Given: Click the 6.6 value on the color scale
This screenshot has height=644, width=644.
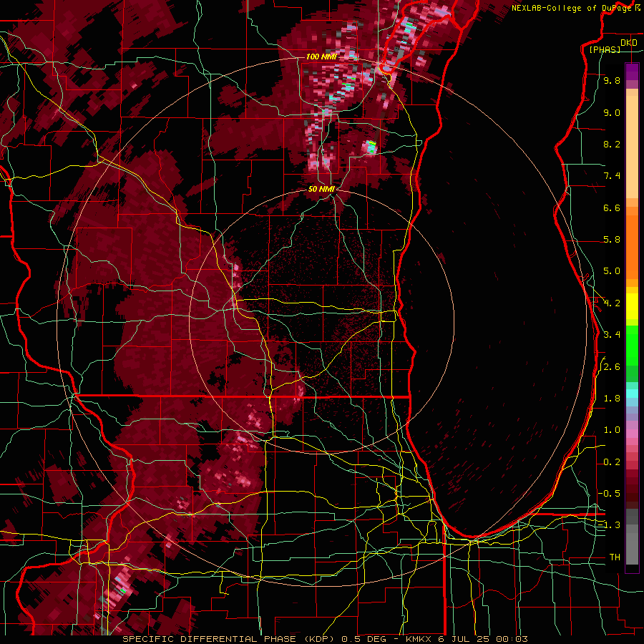Looking at the screenshot, I should point(612,208).
